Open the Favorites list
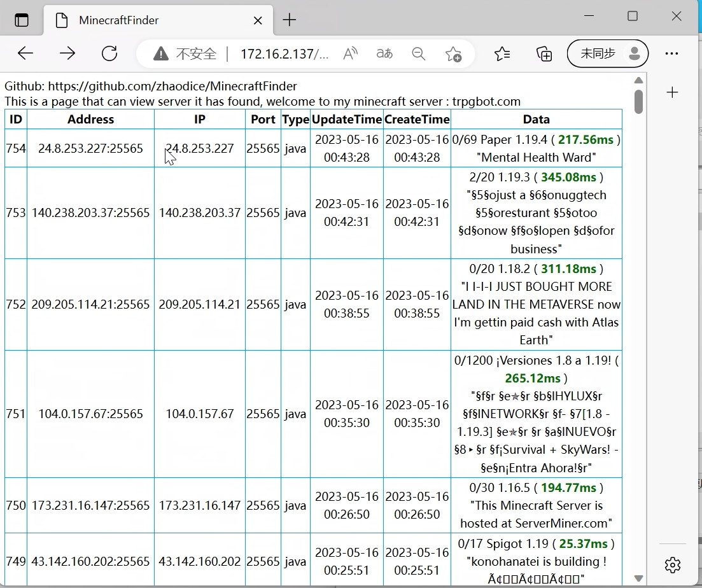This screenshot has height=588, width=702. click(x=502, y=54)
